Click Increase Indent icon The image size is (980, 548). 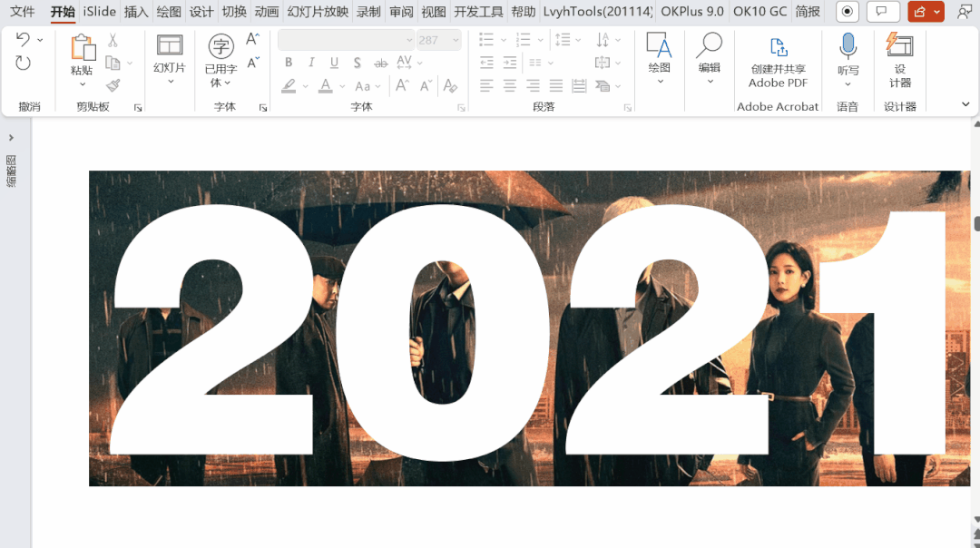click(509, 63)
